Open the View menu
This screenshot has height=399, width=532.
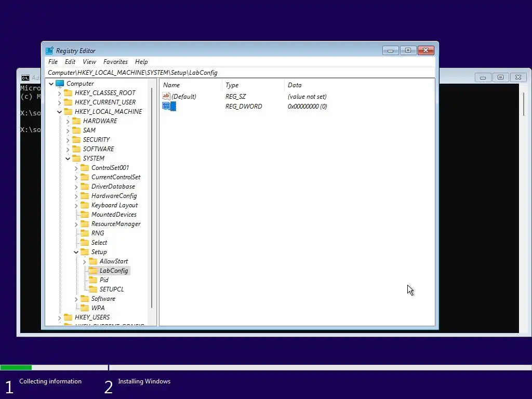tap(89, 62)
